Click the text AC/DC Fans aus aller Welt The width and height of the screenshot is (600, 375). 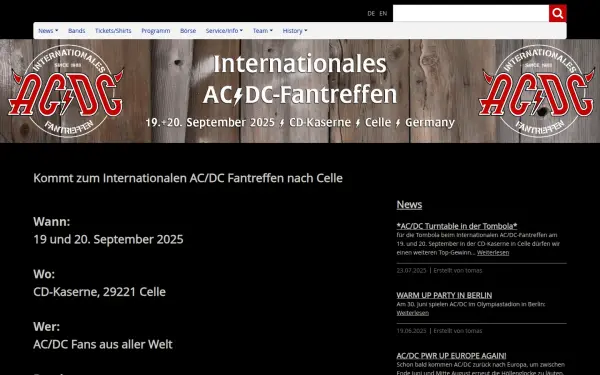tap(103, 344)
